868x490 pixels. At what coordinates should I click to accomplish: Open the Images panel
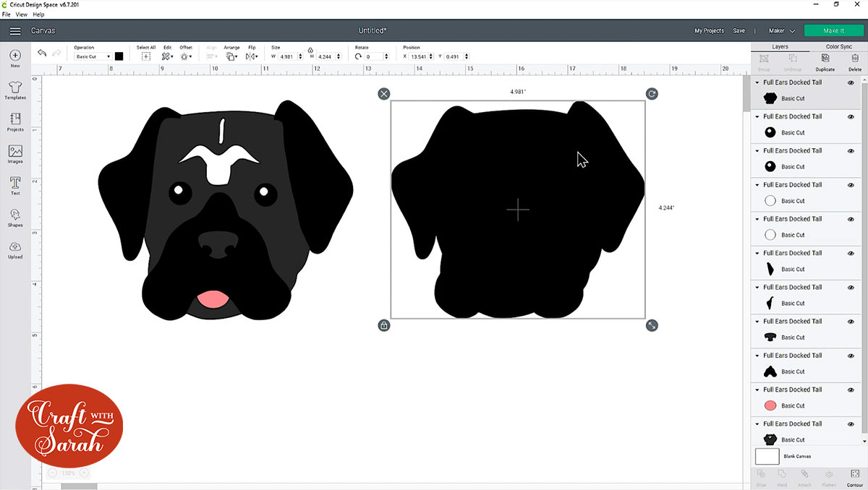14,153
